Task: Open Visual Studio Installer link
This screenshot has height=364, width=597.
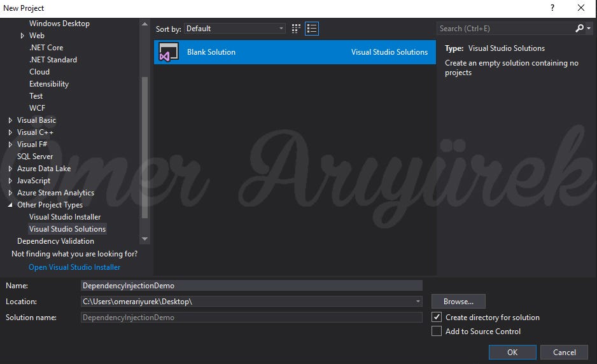Action: point(74,267)
